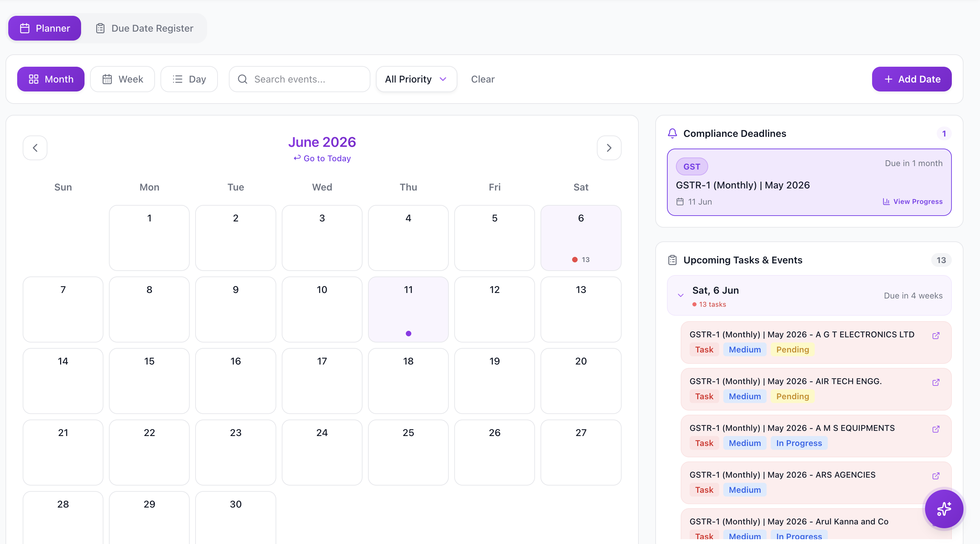This screenshot has height=544, width=980.
Task: Click the Upcoming Tasks count badge 13
Action: pyautogui.click(x=941, y=260)
